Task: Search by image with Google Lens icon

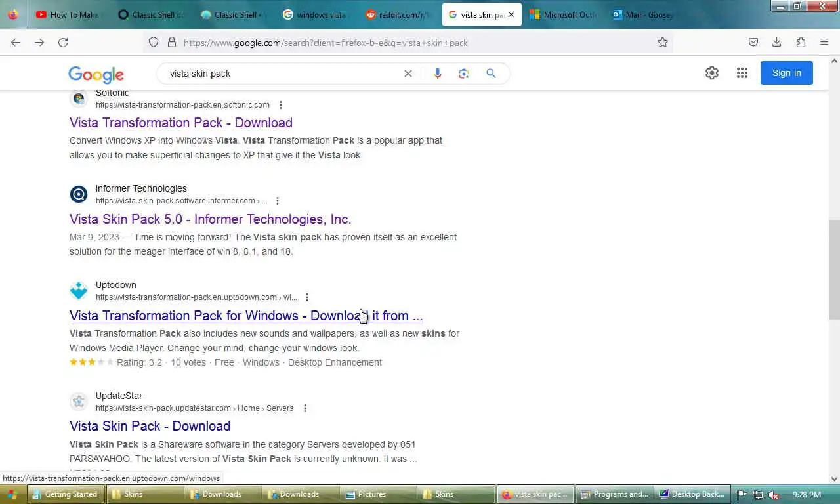Action: point(464,73)
